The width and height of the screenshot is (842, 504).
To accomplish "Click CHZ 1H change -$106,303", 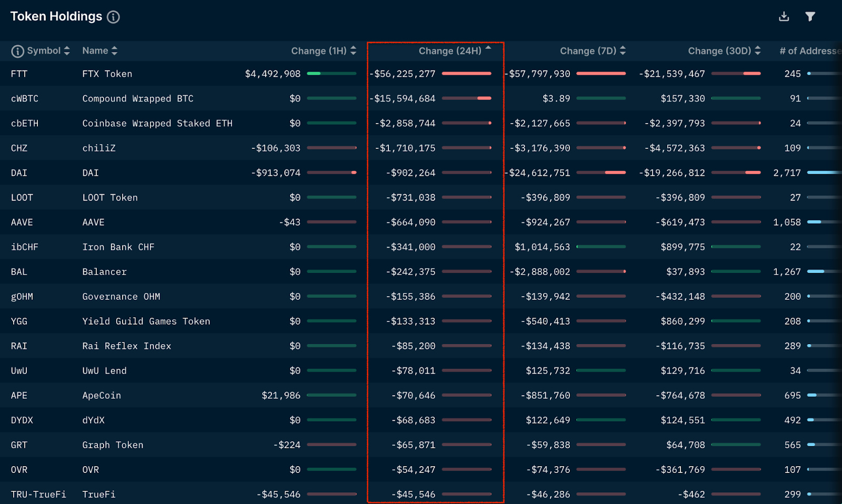I will 276,148.
